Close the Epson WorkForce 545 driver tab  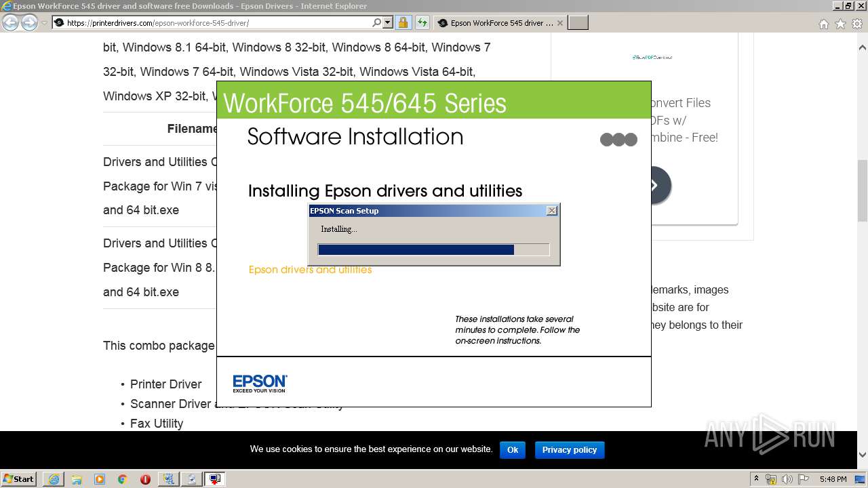click(x=559, y=22)
